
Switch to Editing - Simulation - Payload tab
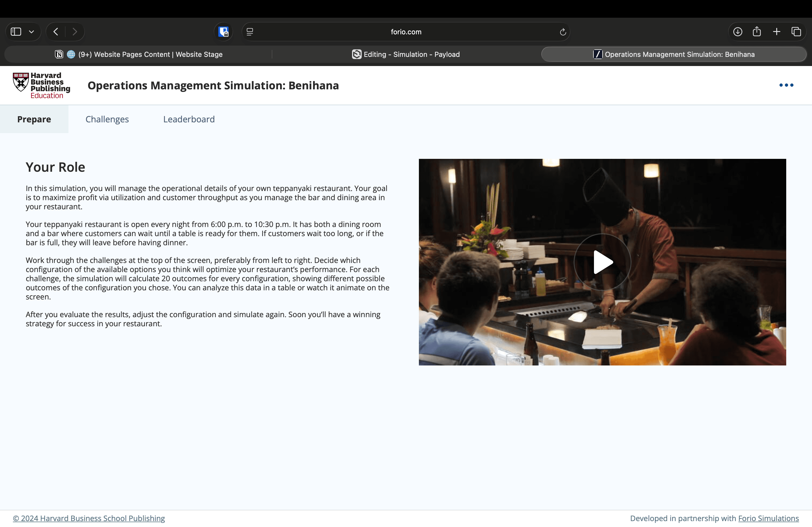coord(406,54)
